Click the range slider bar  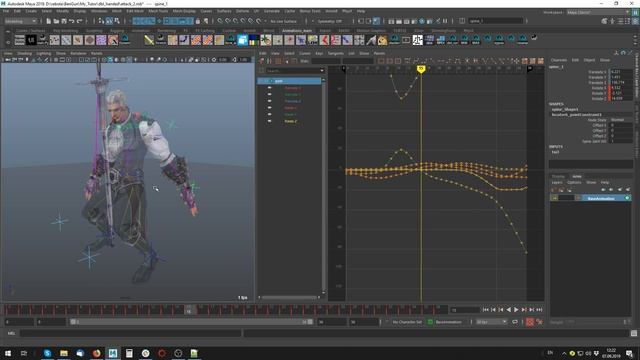point(192,322)
